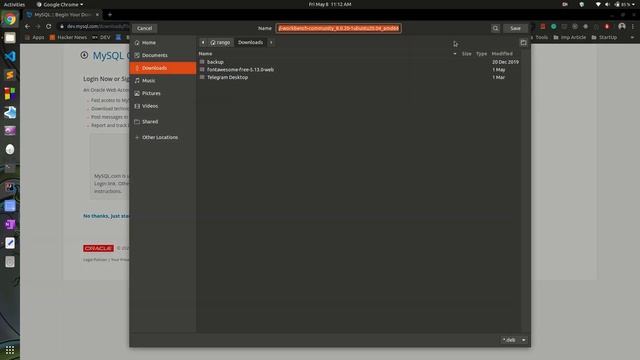Screen dimensions: 640x360
Task: Click Chrome back button
Action: coord(27,26)
